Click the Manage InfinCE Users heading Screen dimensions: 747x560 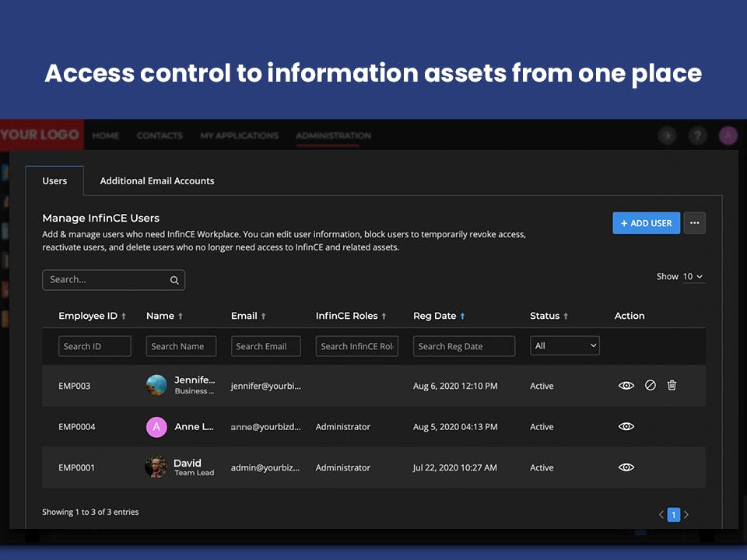[101, 218]
